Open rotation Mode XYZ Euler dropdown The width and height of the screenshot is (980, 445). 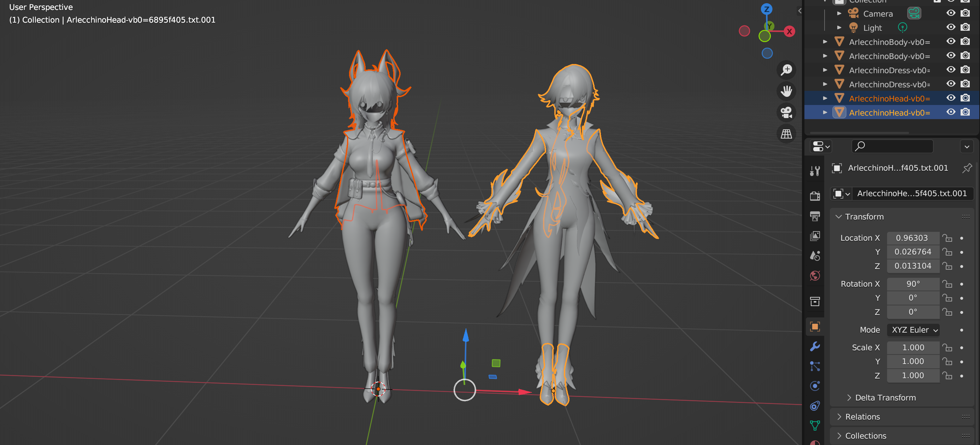(913, 330)
